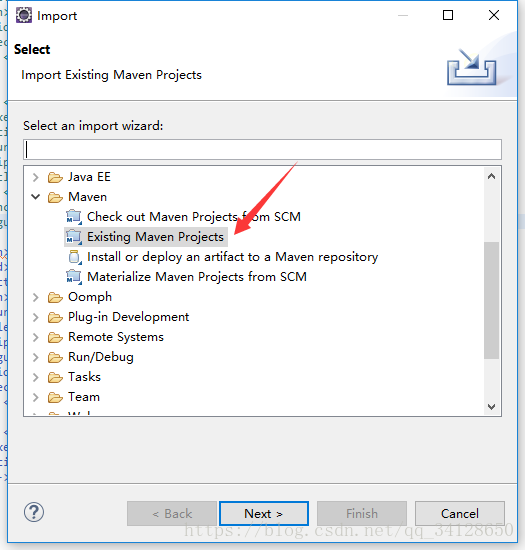
Task: Expand the Remote Systems category
Action: click(35, 337)
